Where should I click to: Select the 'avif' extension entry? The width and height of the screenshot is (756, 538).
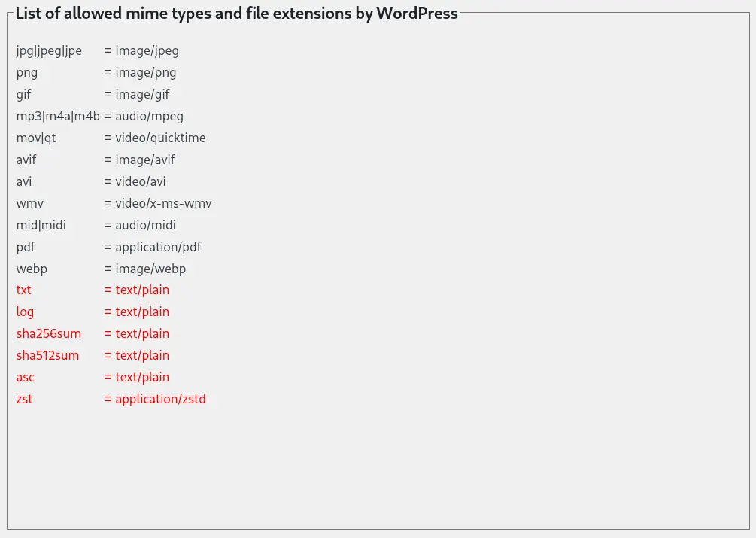coord(26,160)
